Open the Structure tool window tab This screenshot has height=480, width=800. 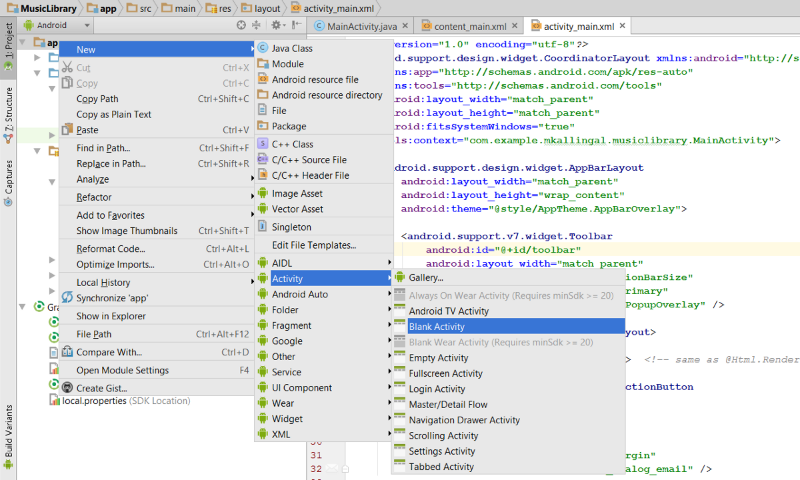[8, 114]
